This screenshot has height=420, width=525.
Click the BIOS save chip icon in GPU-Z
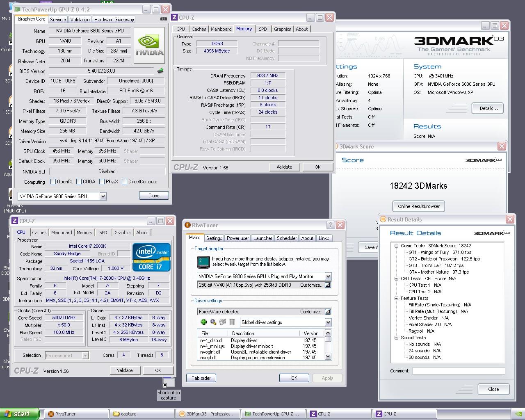160,71
